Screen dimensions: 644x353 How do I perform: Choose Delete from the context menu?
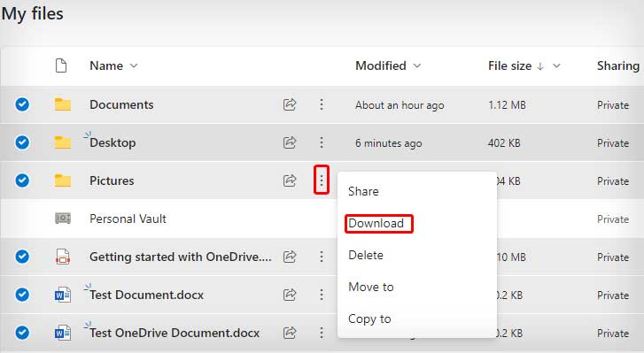pyautogui.click(x=366, y=255)
